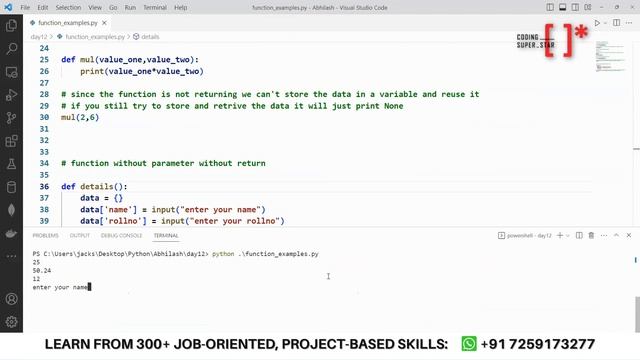Open the Search view in activity bar
Screen dimensions: 640x360
click(x=11, y=49)
